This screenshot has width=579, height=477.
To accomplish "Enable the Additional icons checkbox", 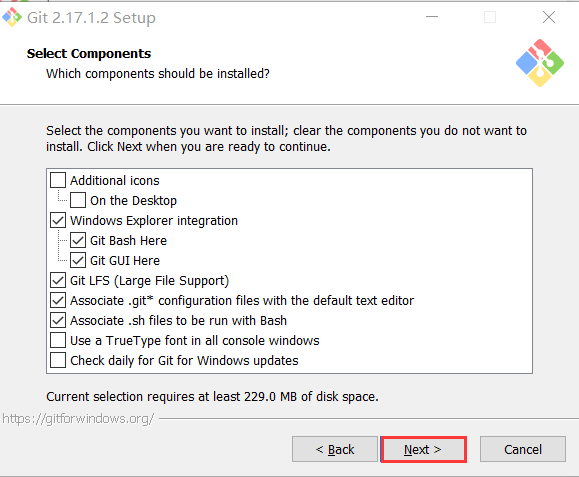I will 58,181.
